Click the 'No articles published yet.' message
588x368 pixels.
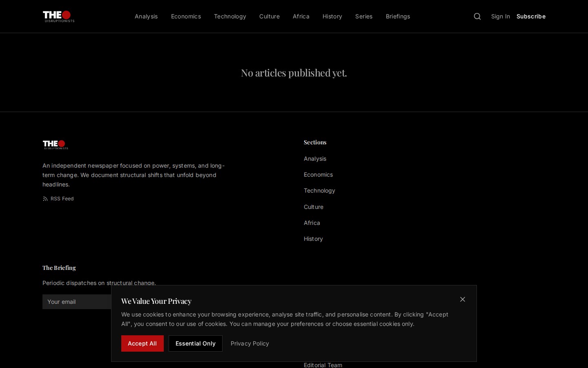(294, 73)
